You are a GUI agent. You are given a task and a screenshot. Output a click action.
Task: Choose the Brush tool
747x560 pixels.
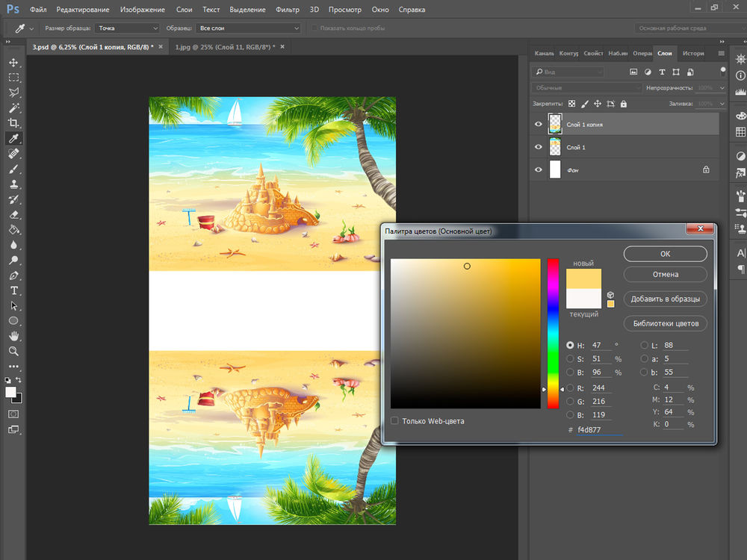click(x=13, y=169)
